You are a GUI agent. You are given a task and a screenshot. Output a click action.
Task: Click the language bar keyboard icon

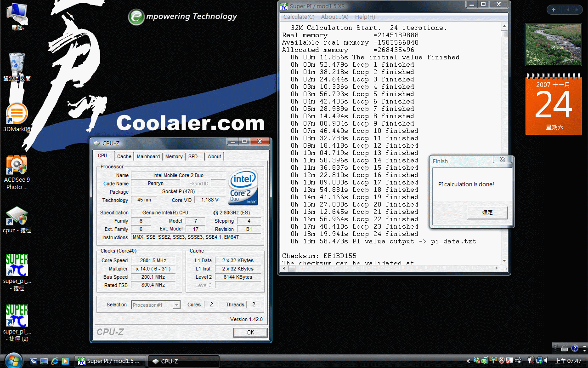(x=565, y=348)
